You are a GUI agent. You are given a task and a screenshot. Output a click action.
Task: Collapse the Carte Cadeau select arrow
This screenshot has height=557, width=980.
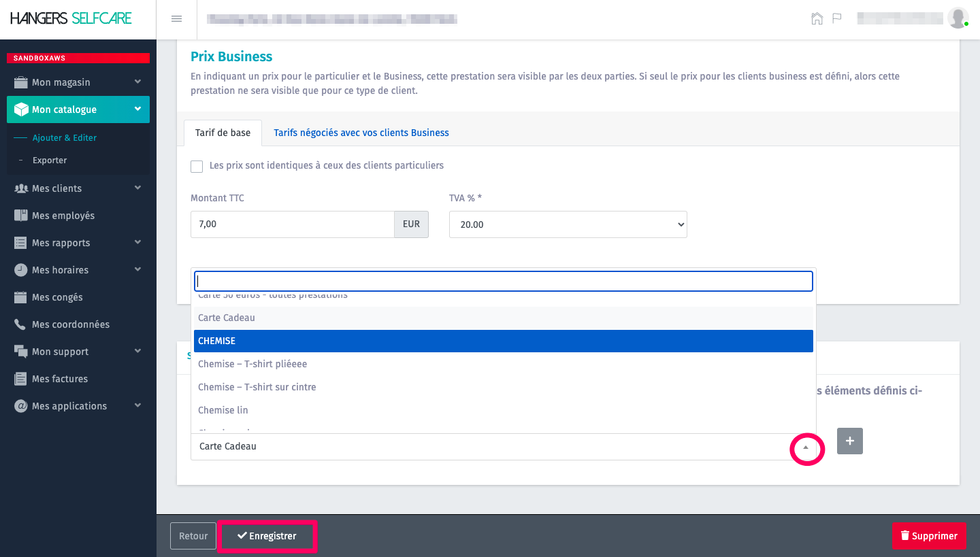(x=806, y=448)
